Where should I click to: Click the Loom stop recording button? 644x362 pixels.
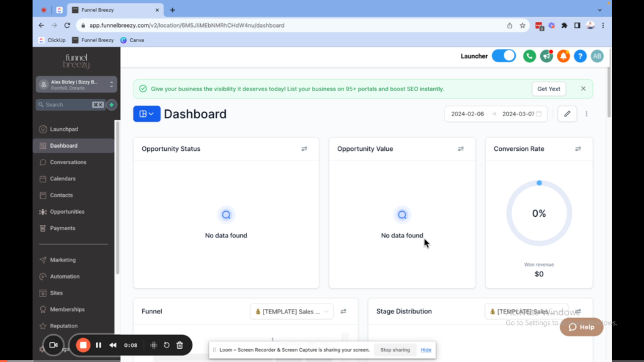tap(83, 345)
